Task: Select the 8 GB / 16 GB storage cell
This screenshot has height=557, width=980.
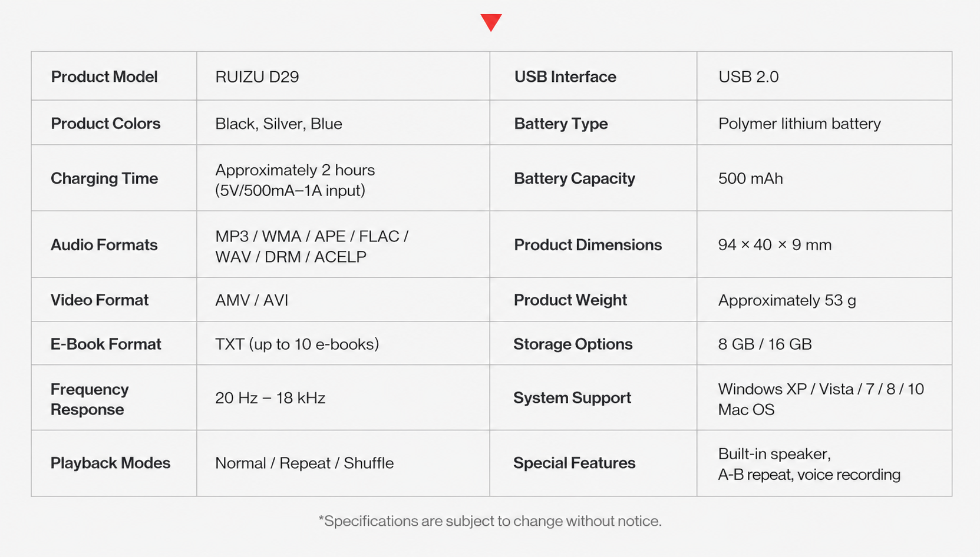Action: pos(824,343)
